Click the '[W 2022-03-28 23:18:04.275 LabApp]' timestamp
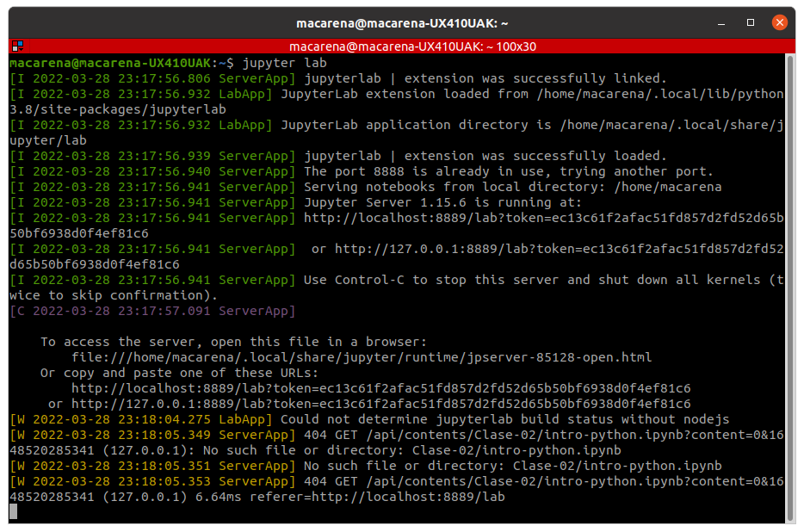This screenshot has height=532, width=804. (x=141, y=419)
